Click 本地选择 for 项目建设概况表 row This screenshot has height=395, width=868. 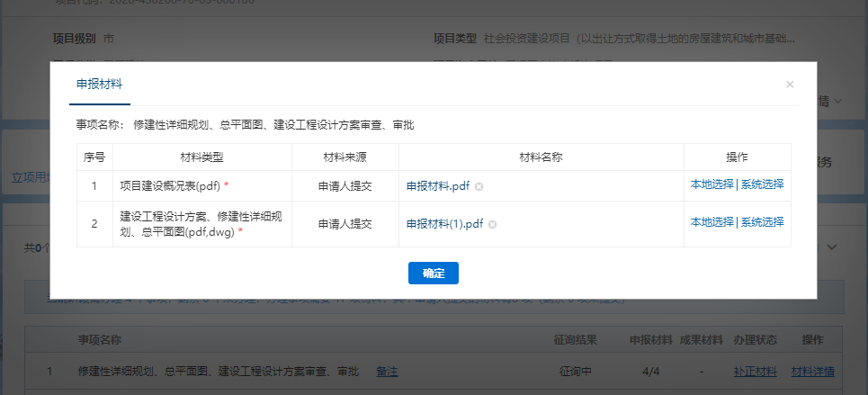(x=712, y=184)
